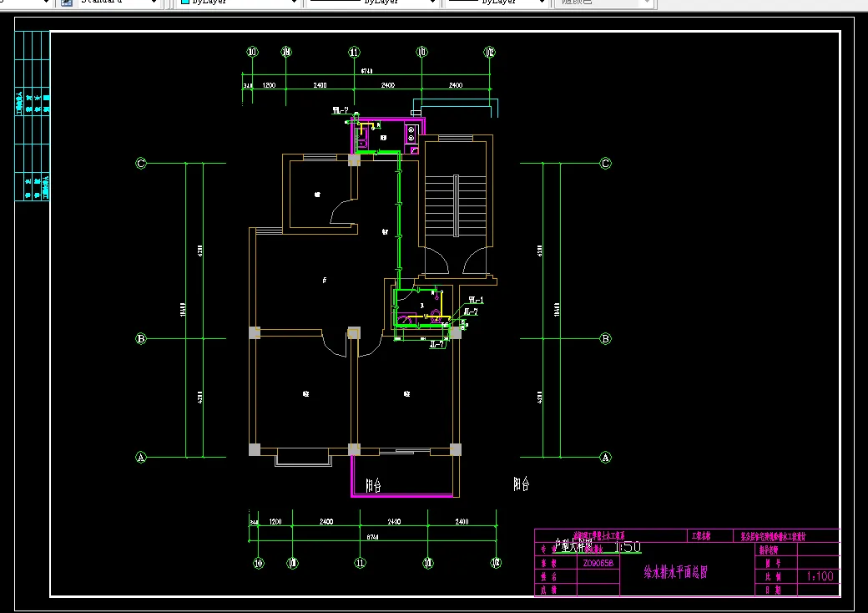Pick axis bubble B on the left side

(x=141, y=338)
